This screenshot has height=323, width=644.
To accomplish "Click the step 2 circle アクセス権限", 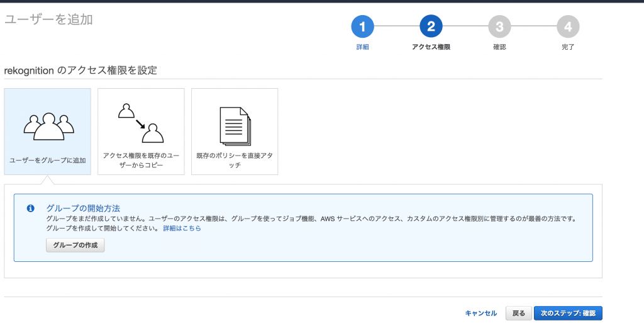I will click(x=431, y=27).
